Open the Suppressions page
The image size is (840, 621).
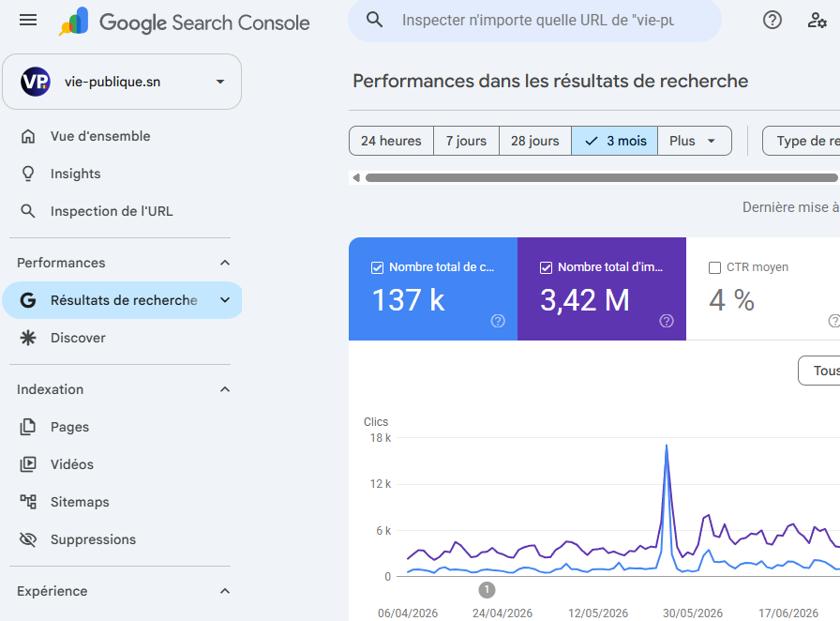point(122,539)
